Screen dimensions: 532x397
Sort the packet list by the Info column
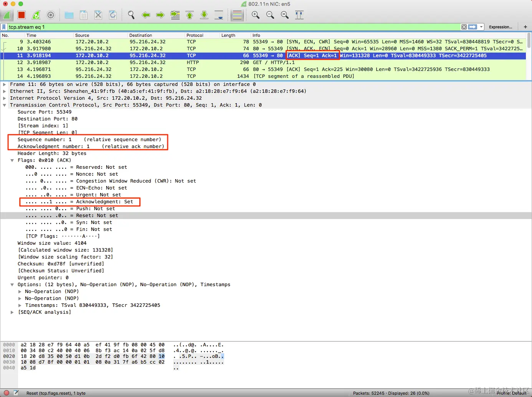pos(388,35)
